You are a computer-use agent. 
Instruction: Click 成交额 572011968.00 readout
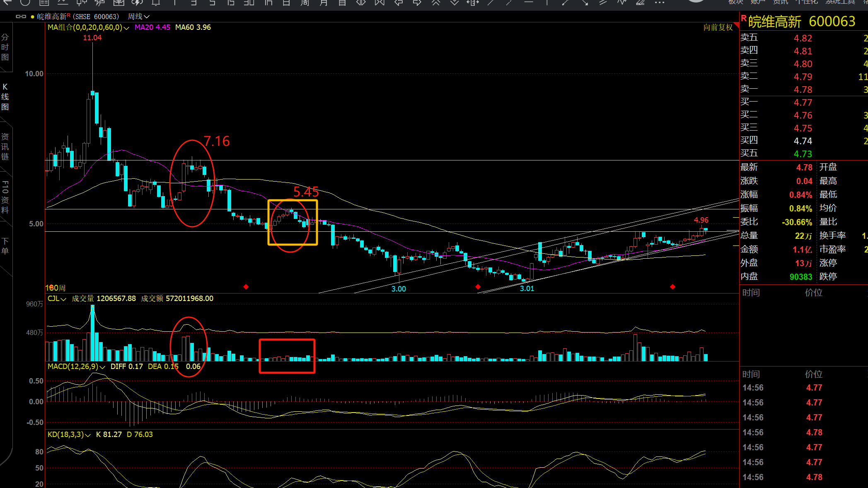[177, 299]
